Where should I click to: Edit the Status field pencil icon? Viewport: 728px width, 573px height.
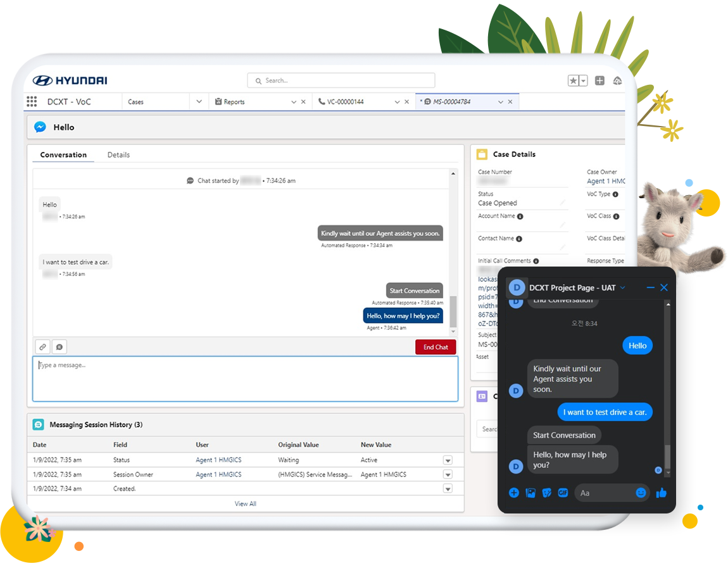[x=563, y=203]
